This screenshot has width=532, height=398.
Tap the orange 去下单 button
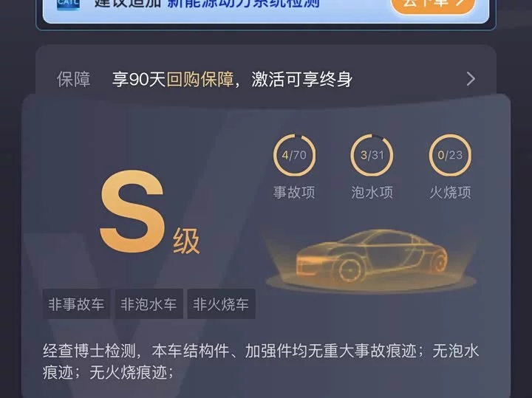click(433, 5)
